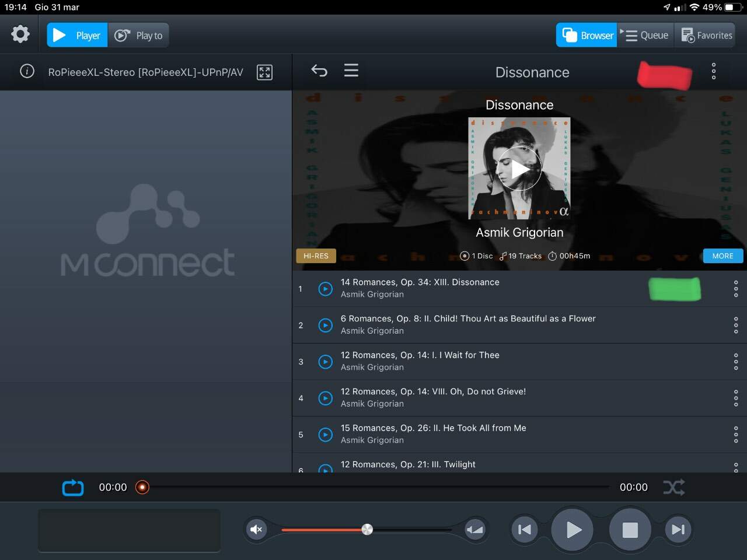Play track 1 Dissonance
This screenshot has width=747, height=560.
pyautogui.click(x=326, y=289)
